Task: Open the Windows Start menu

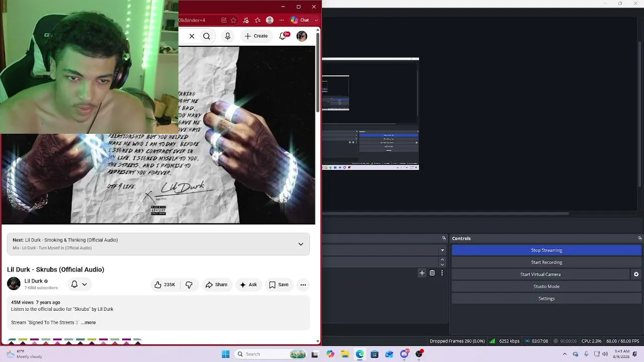Action: coord(225,354)
